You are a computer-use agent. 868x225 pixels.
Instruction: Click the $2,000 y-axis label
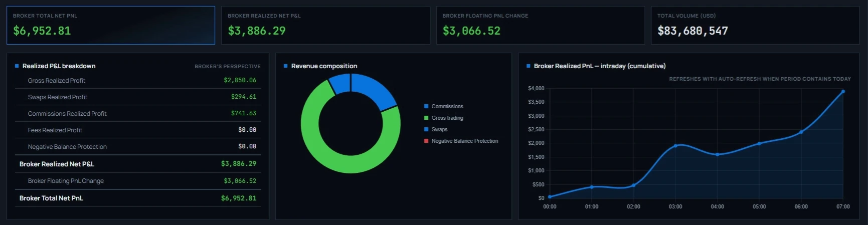[x=536, y=143]
